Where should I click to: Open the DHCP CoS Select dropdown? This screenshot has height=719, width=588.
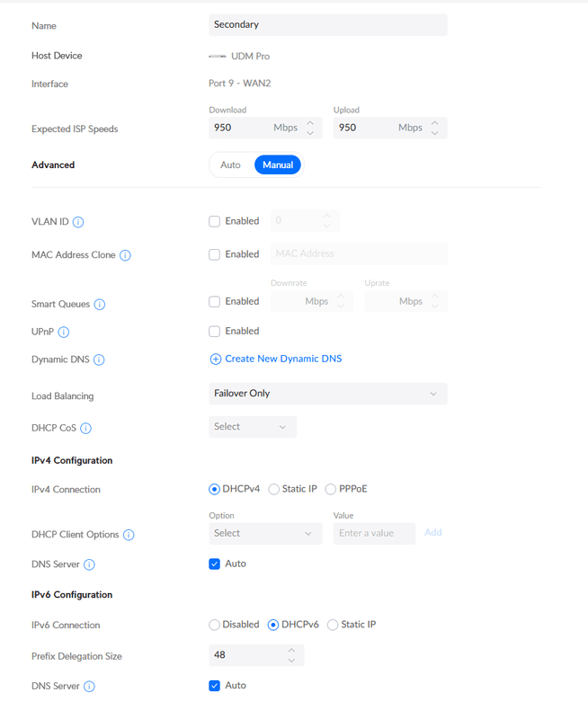point(253,427)
